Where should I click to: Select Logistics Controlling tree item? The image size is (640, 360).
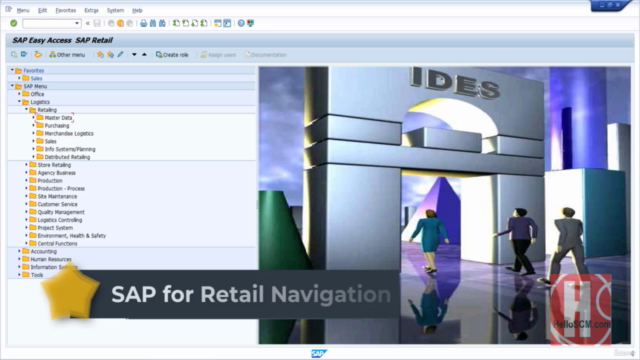coord(60,220)
